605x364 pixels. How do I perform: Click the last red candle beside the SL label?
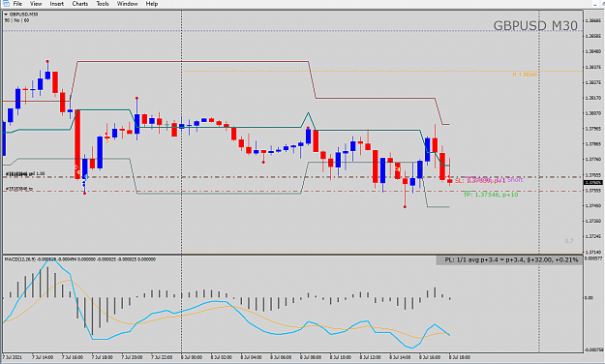click(x=450, y=181)
